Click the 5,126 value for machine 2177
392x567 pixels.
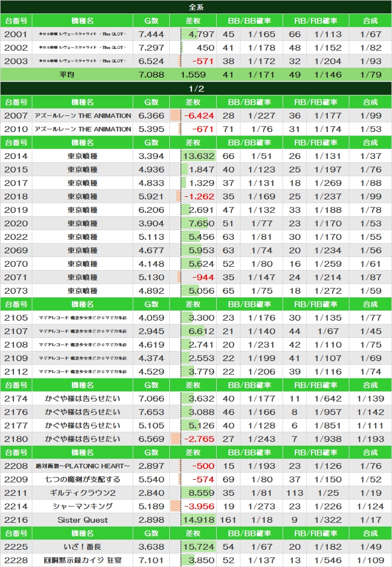[202, 425]
